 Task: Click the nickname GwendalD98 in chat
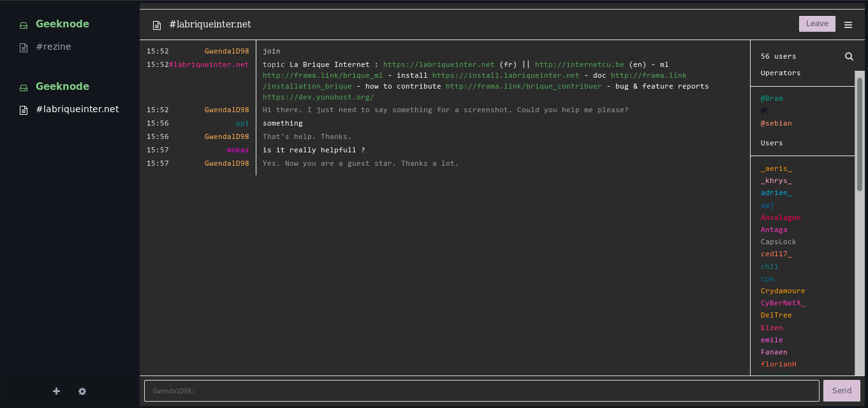(x=227, y=51)
